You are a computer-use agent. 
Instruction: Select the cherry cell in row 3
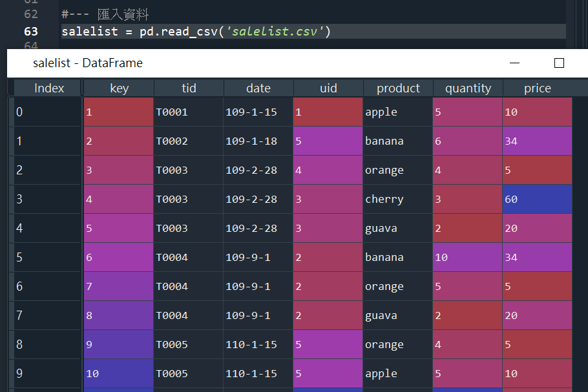(397, 199)
